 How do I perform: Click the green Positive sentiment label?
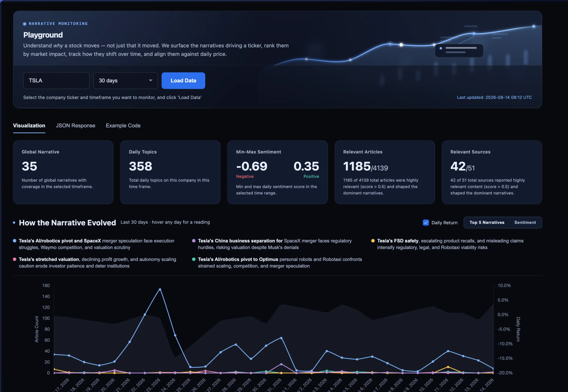point(311,176)
